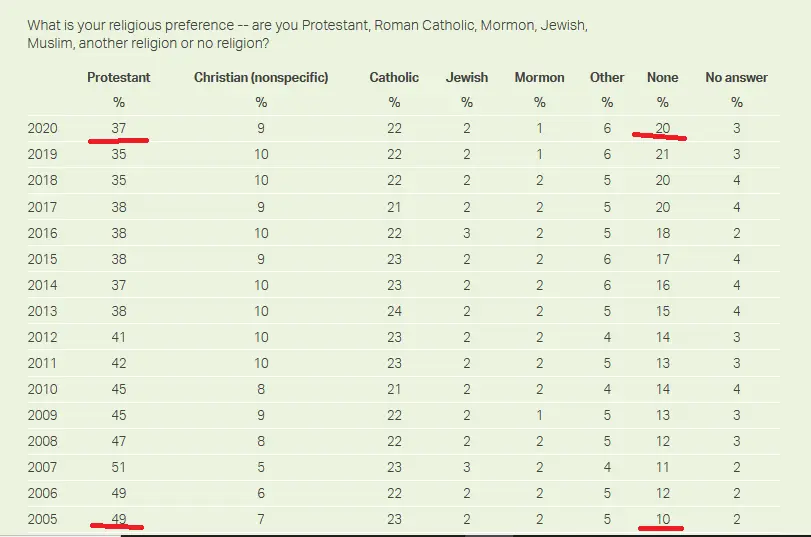
Task: Click the Mormon column header
Action: pyautogui.click(x=539, y=78)
